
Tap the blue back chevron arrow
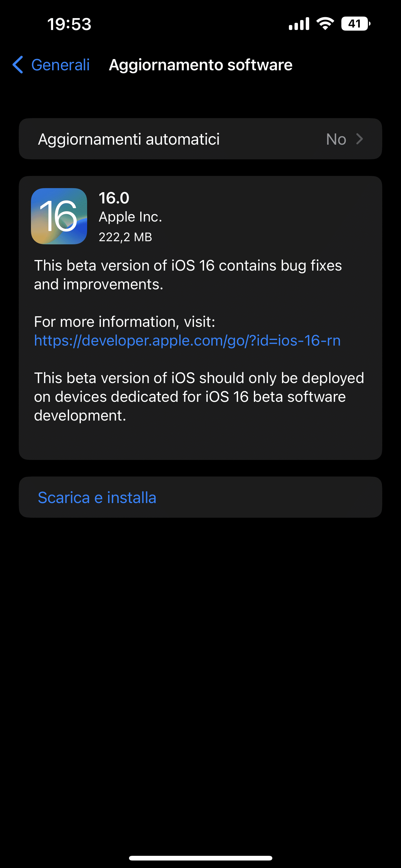17,65
